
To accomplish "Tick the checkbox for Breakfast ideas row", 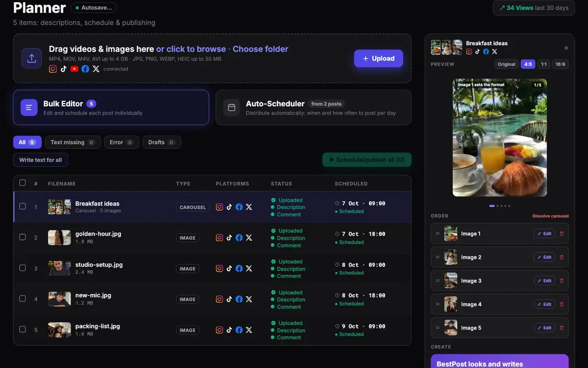I will pos(23,207).
